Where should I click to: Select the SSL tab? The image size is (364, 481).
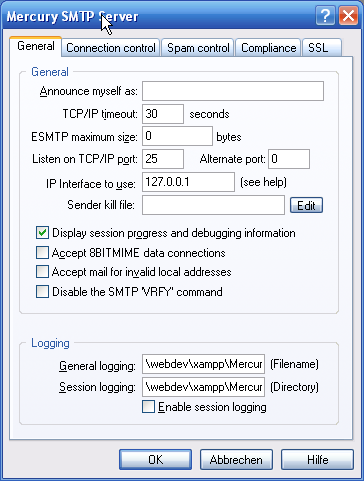pyautogui.click(x=322, y=48)
